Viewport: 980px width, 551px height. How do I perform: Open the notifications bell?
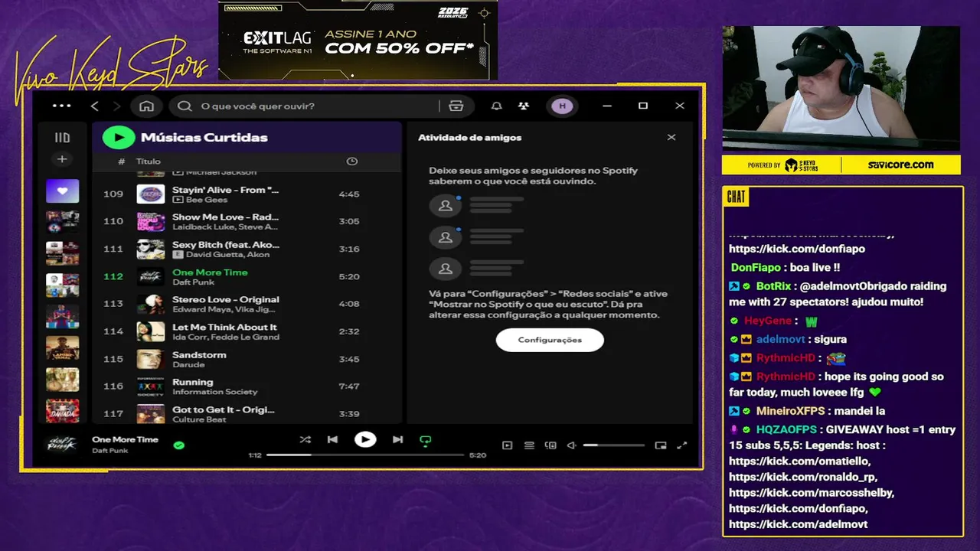point(497,106)
